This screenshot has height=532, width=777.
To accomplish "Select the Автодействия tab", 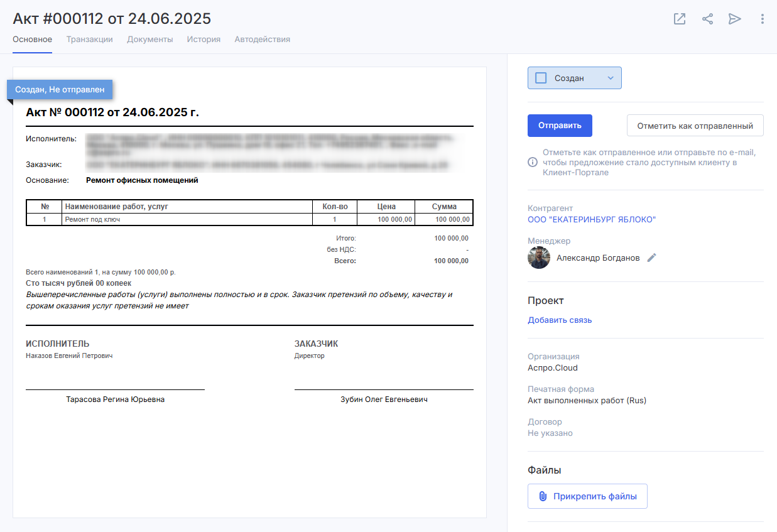I will coord(262,39).
